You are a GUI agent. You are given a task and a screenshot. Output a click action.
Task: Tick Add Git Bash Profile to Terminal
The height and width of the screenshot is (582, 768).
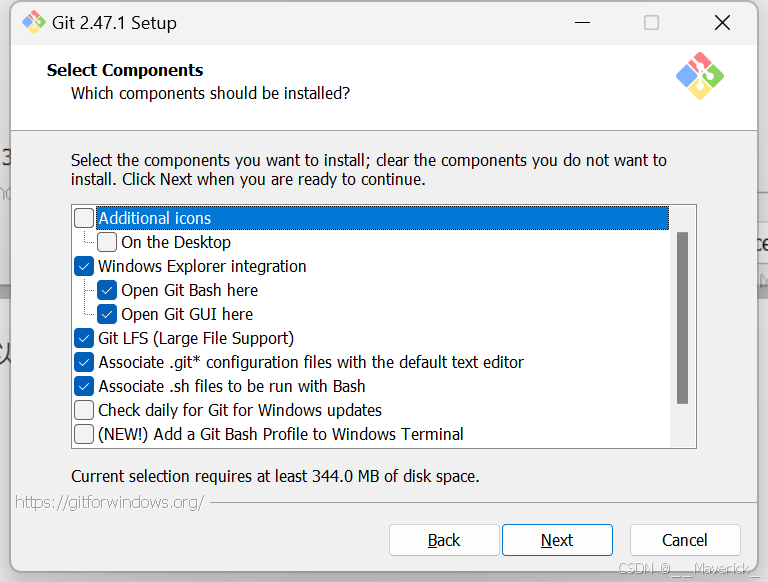click(84, 434)
